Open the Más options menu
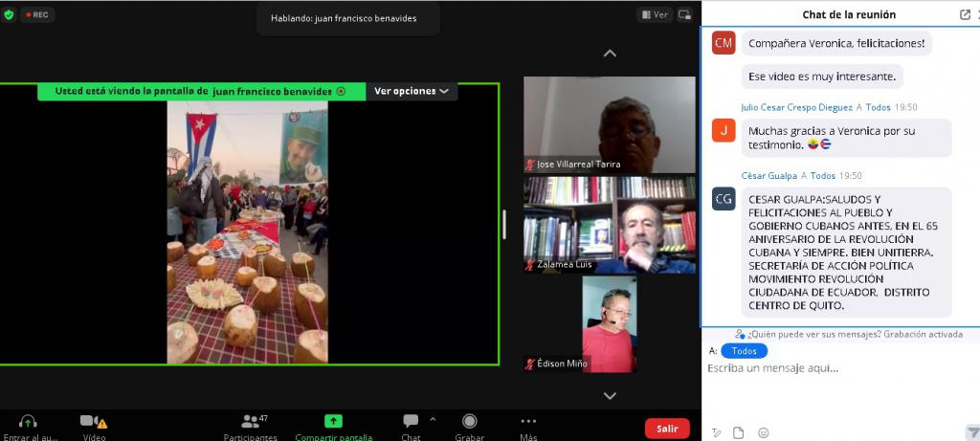 point(528,422)
